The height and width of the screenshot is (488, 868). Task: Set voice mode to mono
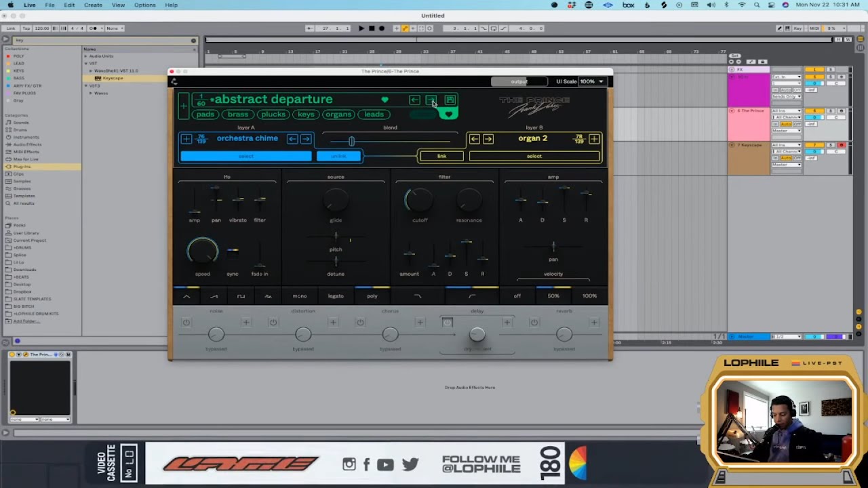pyautogui.click(x=300, y=296)
